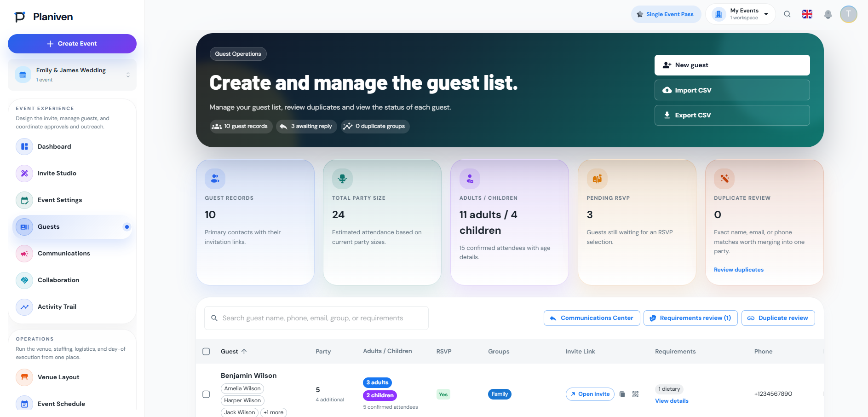Copy Benjamin Wilson's invite link icon
This screenshot has width=868, height=417.
(x=622, y=394)
